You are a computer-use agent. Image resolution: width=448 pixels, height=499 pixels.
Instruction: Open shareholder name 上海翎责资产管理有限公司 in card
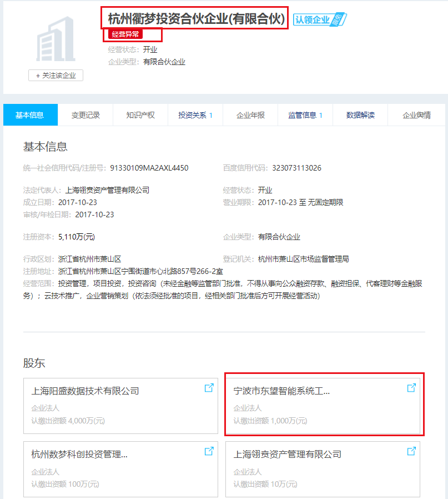pos(287,454)
